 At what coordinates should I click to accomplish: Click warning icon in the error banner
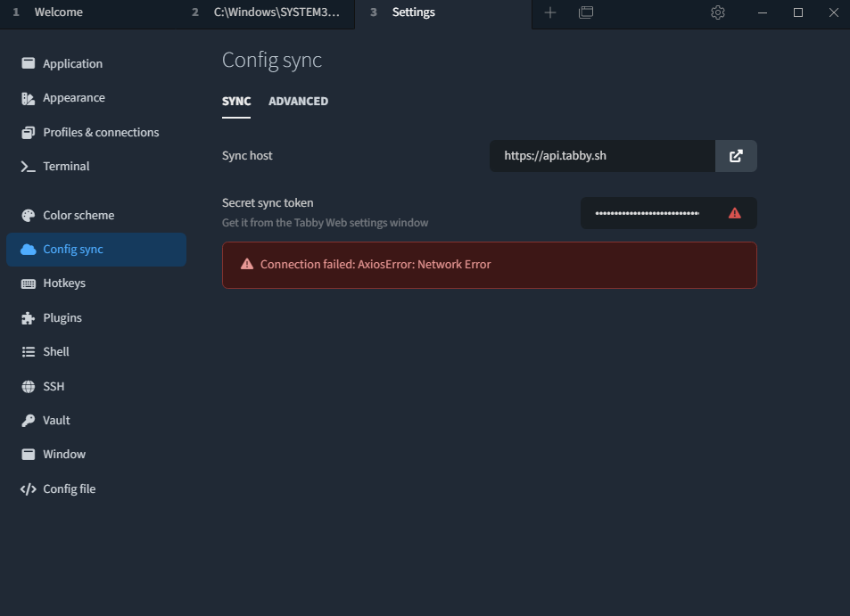tap(247, 264)
